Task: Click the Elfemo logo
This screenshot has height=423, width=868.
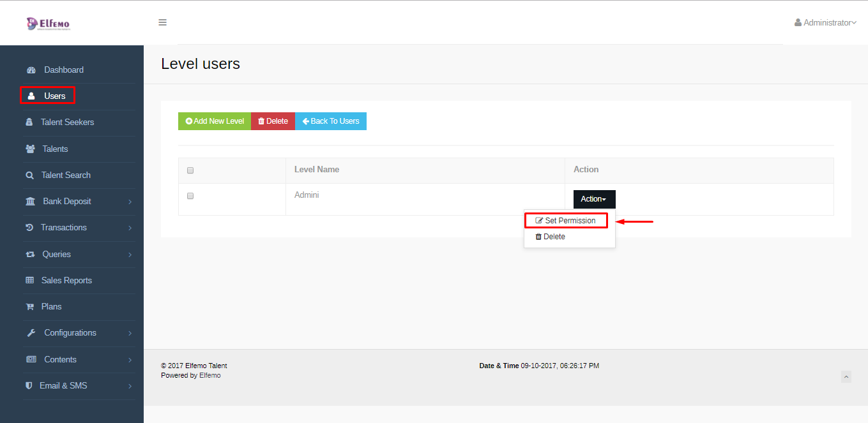Action: [x=49, y=24]
